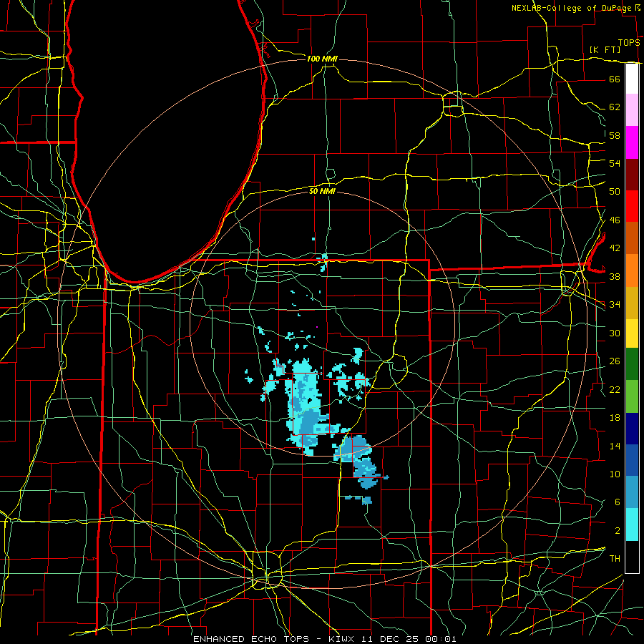The height and width of the screenshot is (644, 644).
Task: Click the '2' legend value
Action: (617, 531)
